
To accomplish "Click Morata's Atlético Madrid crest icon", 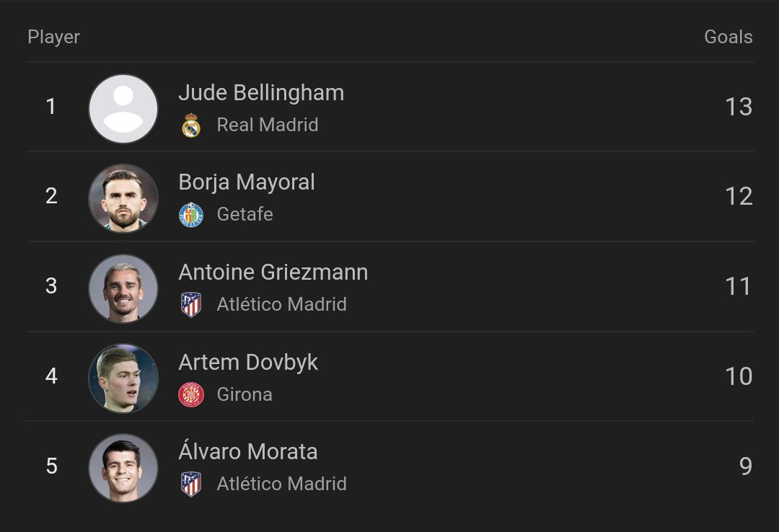I will [191, 484].
